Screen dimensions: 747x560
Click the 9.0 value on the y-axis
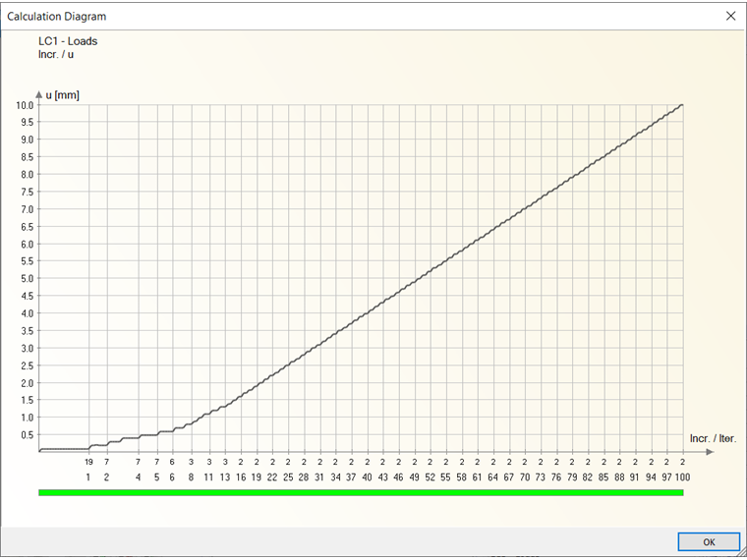[28, 140]
